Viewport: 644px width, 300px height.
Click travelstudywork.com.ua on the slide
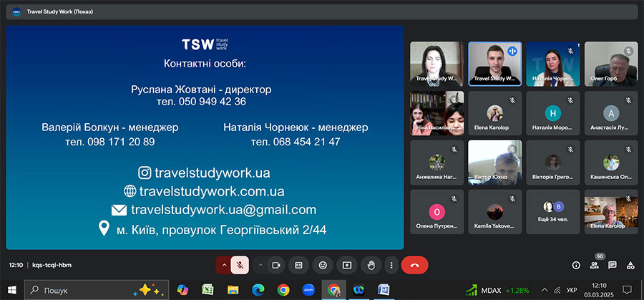(x=212, y=191)
